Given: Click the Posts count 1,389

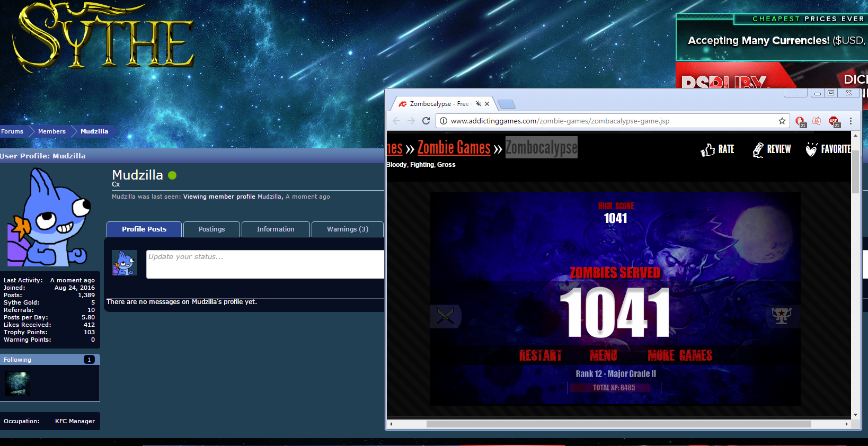Looking at the screenshot, I should [86, 295].
